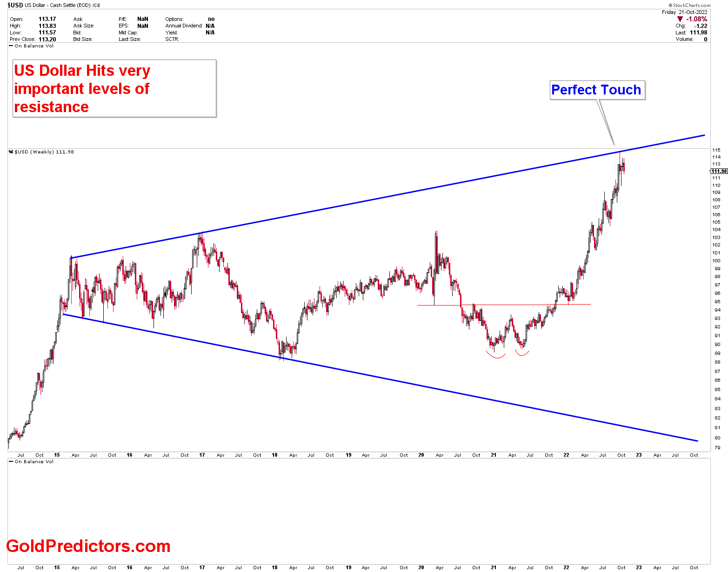The width and height of the screenshot is (728, 572).
Task: Click the Mkt Cap label
Action: coord(128,33)
